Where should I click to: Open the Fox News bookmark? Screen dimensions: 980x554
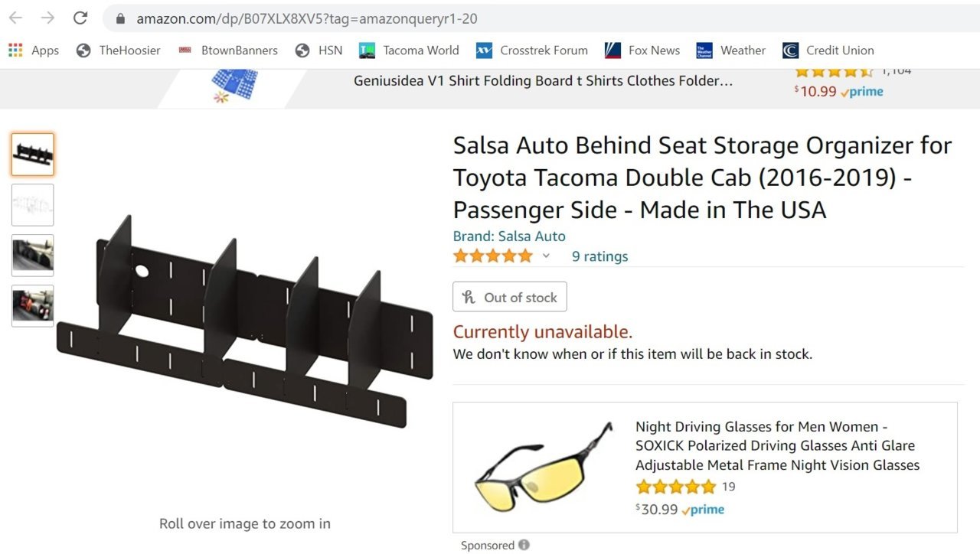point(642,51)
